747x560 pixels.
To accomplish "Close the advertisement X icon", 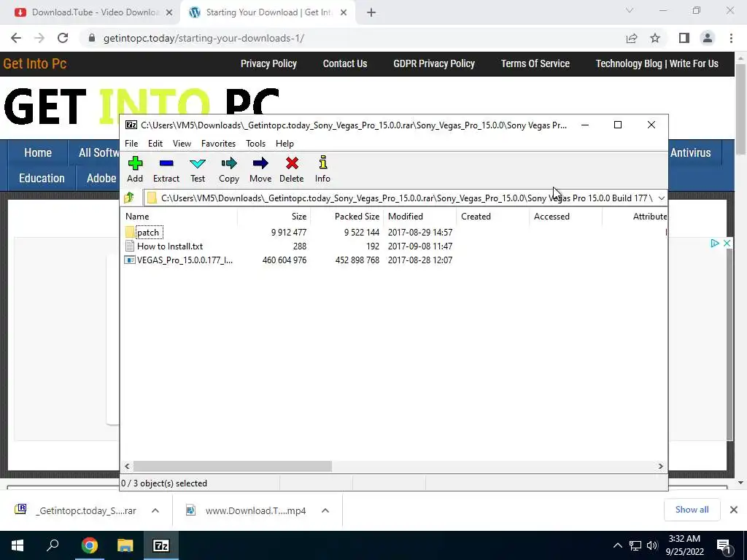I will pyautogui.click(x=727, y=244).
